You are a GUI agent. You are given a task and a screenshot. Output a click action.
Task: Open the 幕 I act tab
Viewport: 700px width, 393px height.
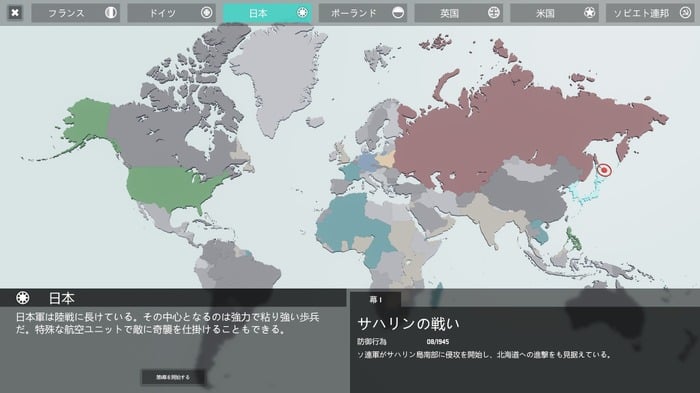[x=375, y=299]
